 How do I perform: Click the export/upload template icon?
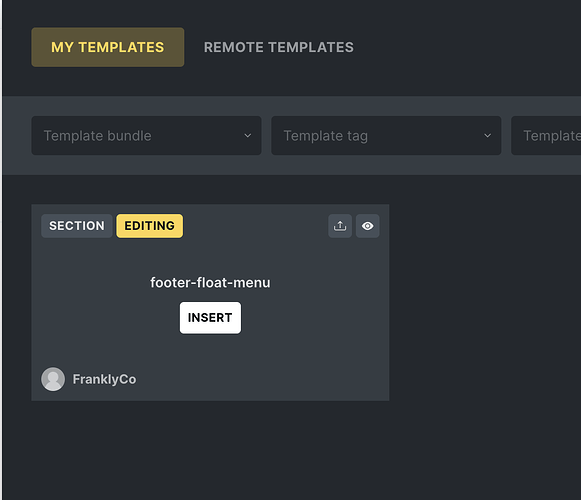tap(340, 226)
